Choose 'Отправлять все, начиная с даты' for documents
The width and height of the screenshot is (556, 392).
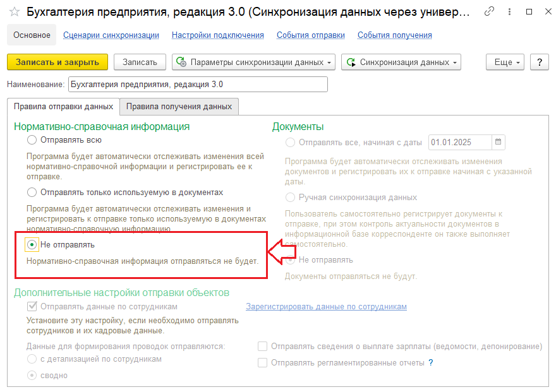pos(291,143)
